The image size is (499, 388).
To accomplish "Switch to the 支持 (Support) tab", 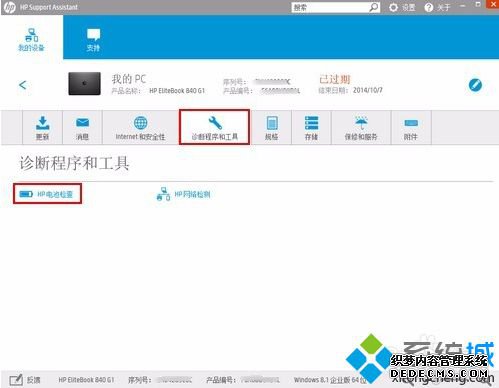I will pyautogui.click(x=93, y=40).
